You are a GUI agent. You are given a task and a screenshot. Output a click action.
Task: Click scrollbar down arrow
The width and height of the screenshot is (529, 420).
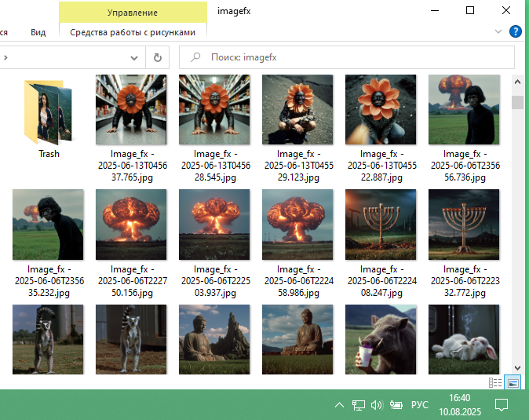pos(517,367)
